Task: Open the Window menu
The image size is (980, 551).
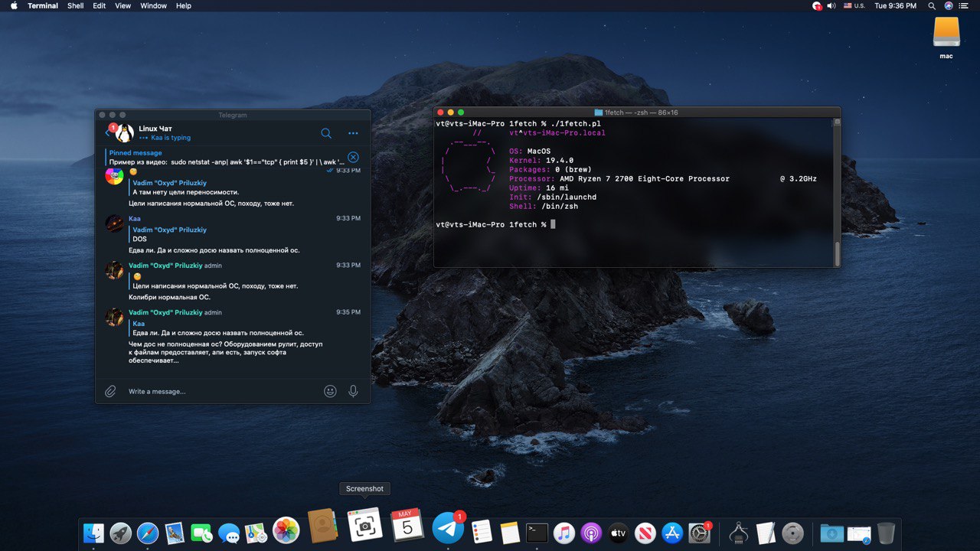Action: 153,5
